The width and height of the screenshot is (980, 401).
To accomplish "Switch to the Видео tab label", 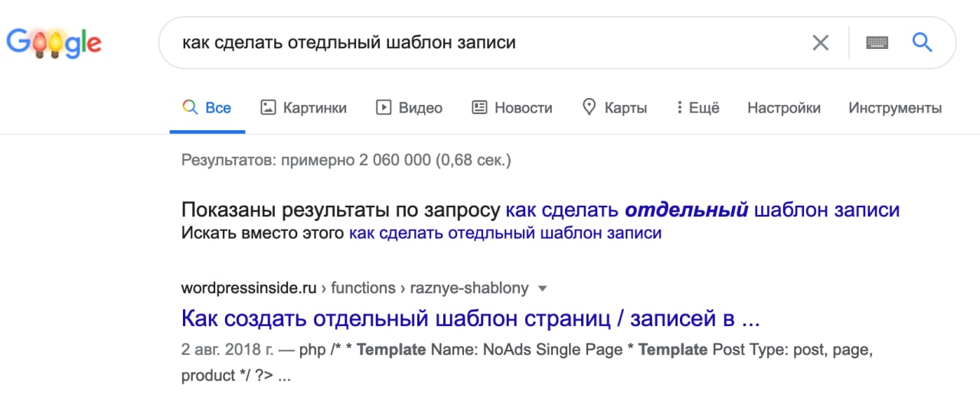I will tap(420, 108).
